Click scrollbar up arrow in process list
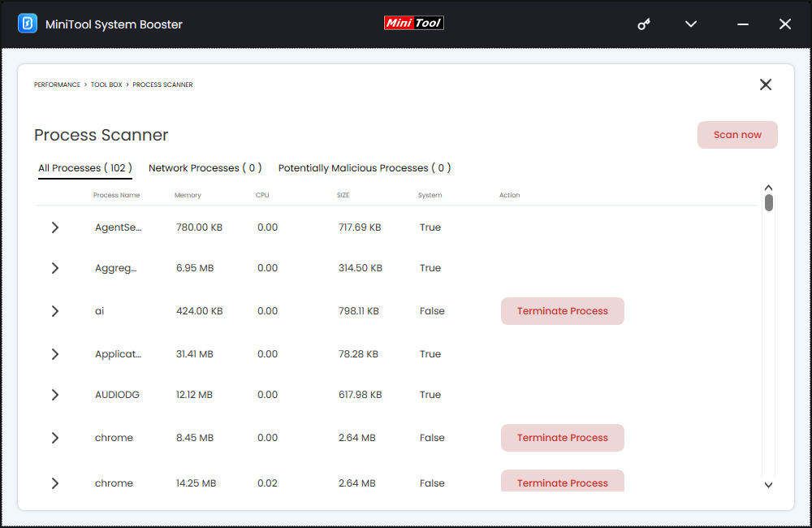 click(x=768, y=188)
